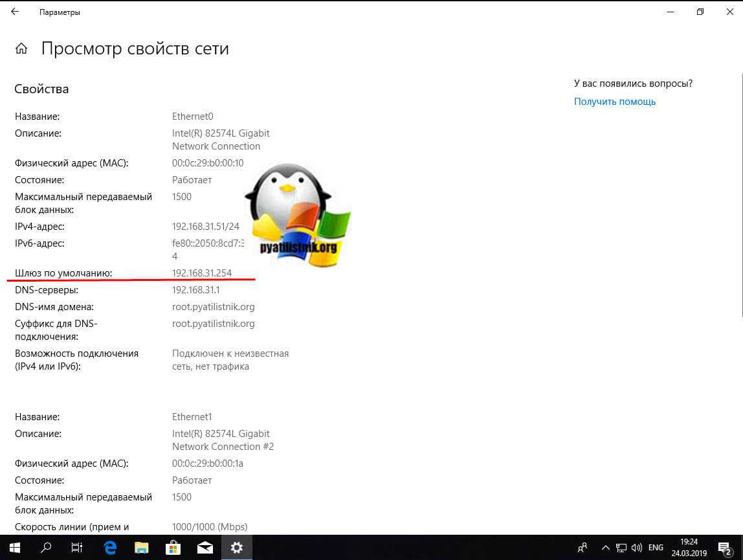Click 'Просмотр свойств сети' page heading
Viewport: 743px width, 560px height.
(x=135, y=49)
